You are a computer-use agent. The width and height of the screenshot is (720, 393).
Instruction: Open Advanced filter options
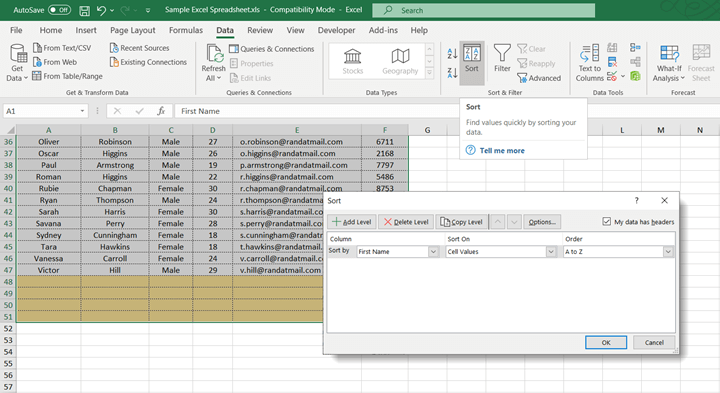pos(539,78)
